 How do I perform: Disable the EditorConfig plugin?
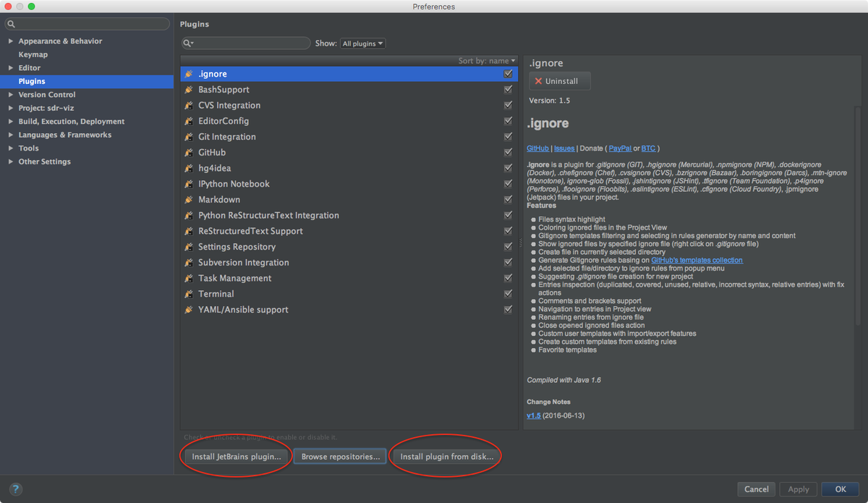pyautogui.click(x=508, y=121)
